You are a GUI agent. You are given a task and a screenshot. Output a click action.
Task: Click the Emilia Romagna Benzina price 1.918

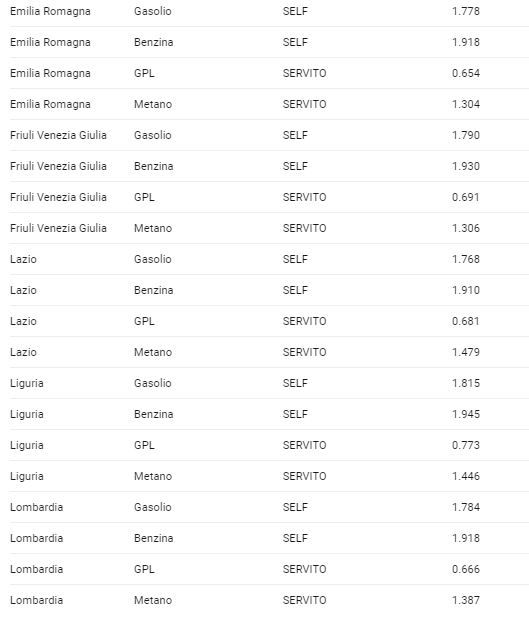coord(466,42)
